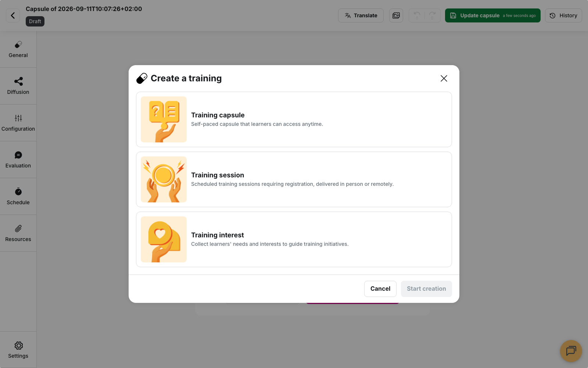Open the chat support bubble
This screenshot has height=368, width=588.
(x=571, y=351)
